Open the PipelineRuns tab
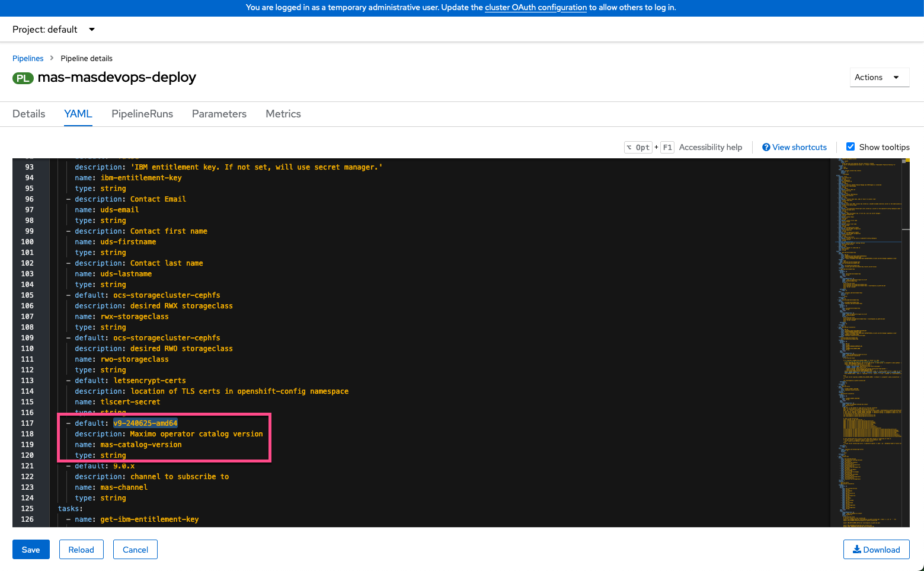The width and height of the screenshot is (924, 571). pos(142,114)
